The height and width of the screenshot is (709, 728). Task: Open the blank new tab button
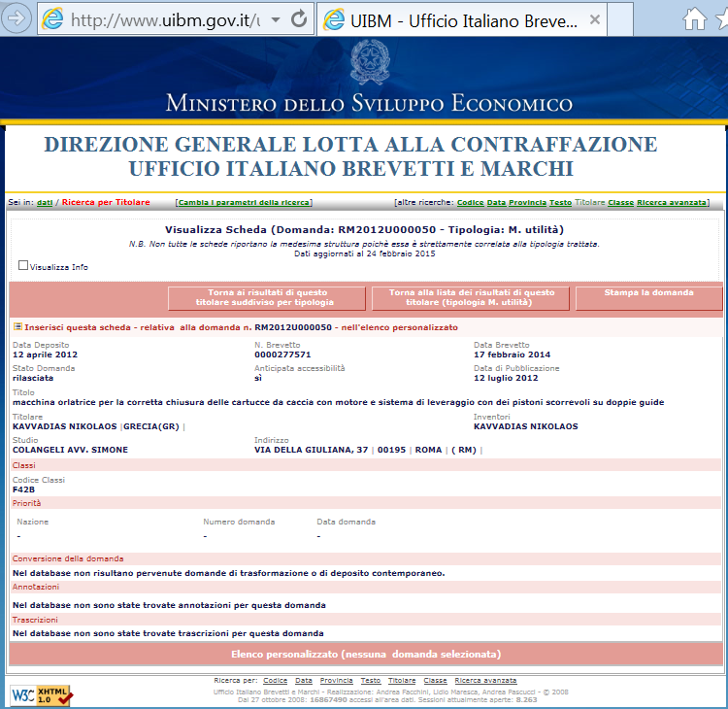(x=620, y=19)
